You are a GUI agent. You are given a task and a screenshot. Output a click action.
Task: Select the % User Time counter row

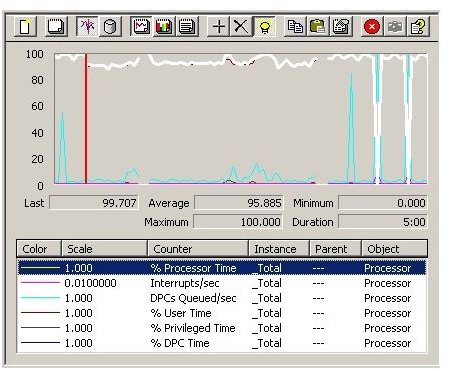[222, 313]
